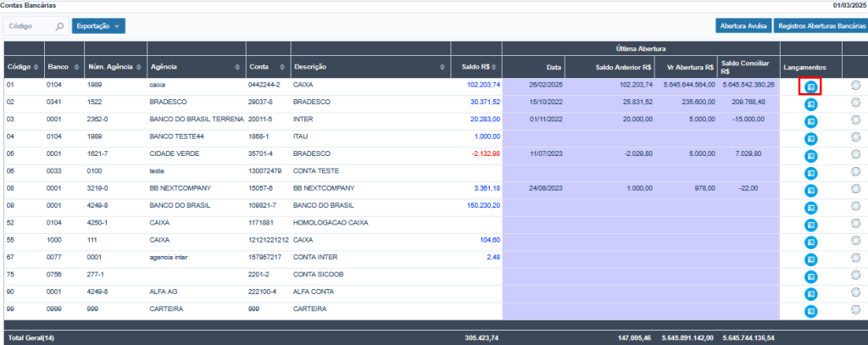Select the radio circle for account 01
Screen dimensions: 868x345
pyautogui.click(x=855, y=86)
